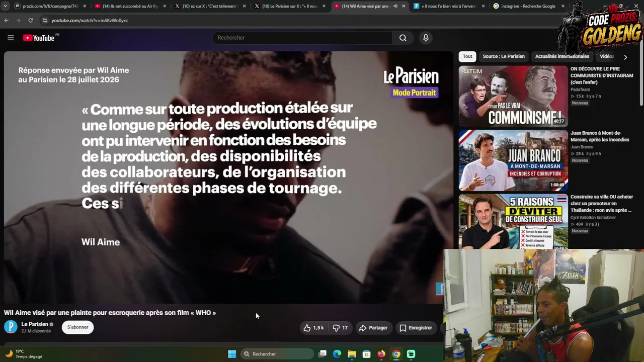Switch to Chrome on the taskbar
This screenshot has height=362, width=644.
pyautogui.click(x=396, y=354)
